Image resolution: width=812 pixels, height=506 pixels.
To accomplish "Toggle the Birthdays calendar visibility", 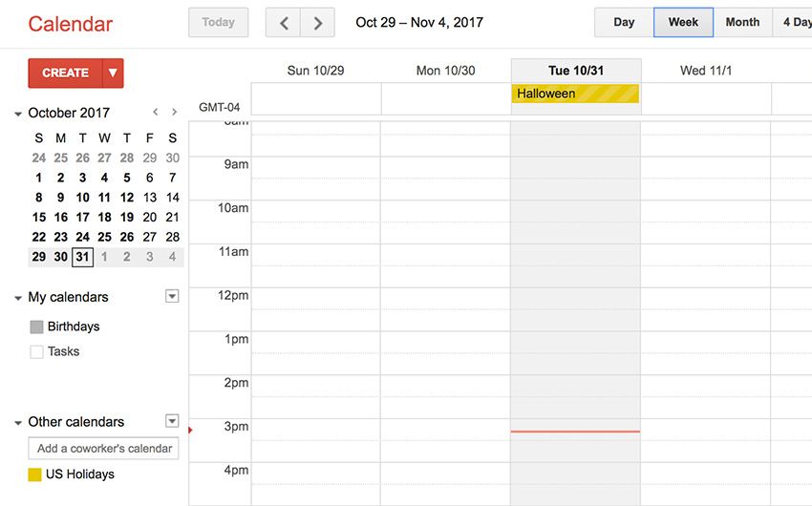I will [x=36, y=327].
